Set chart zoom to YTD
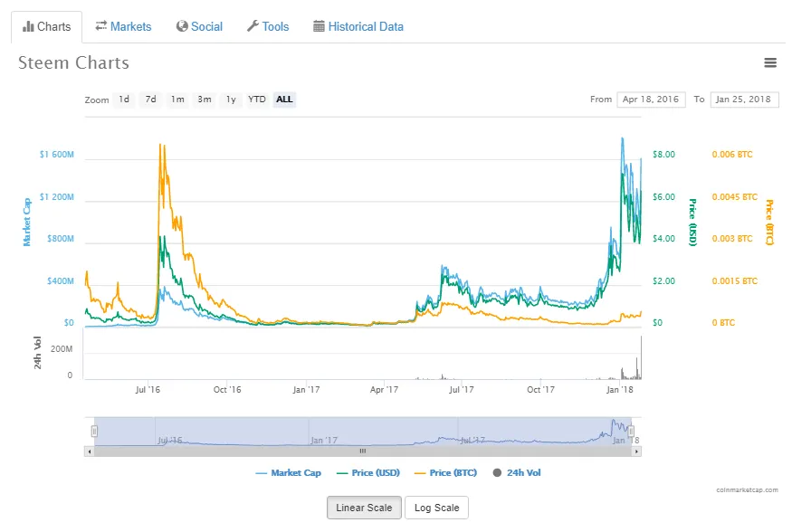 [256, 100]
